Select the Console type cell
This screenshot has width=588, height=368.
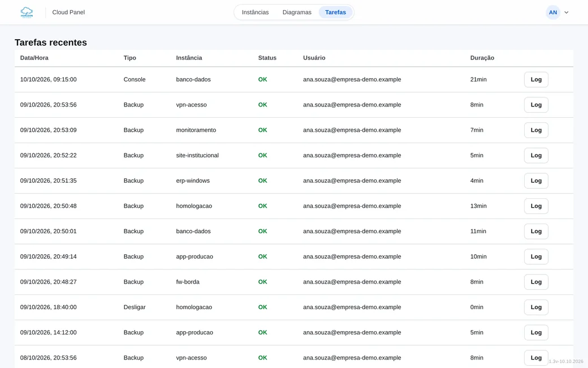134,80
